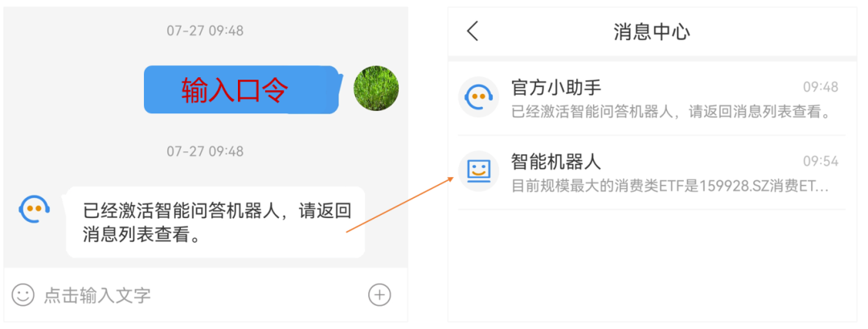Tap the 官方小助手 headset avatar in chat
Screen dimensions: 868x329
coord(35,208)
